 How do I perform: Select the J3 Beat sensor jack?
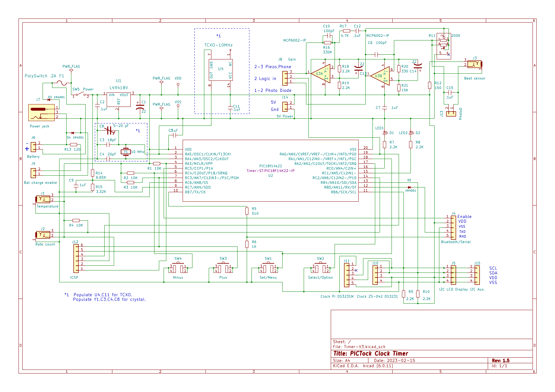pos(475,64)
